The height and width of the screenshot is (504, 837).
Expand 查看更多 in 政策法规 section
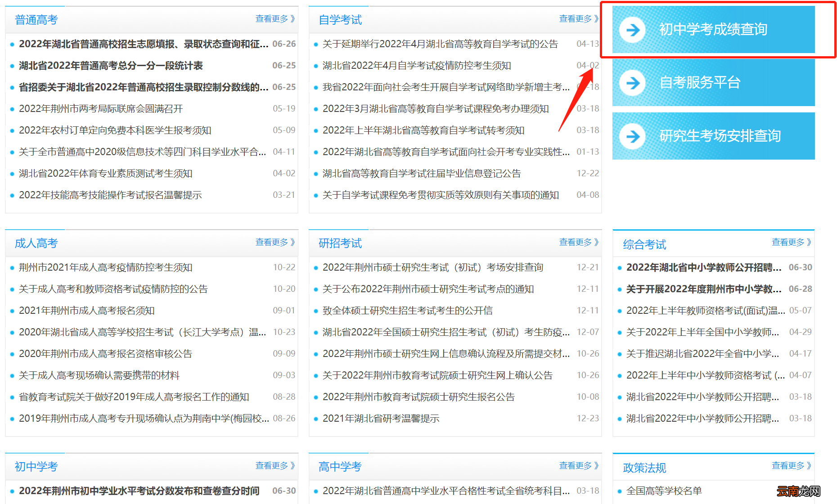pos(791,466)
